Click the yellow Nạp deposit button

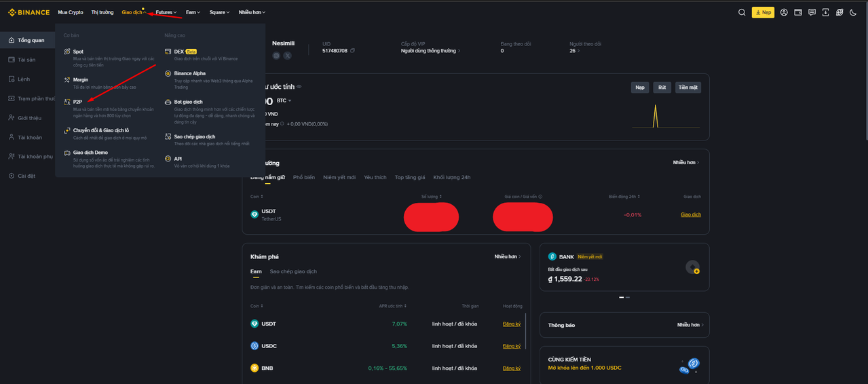[x=763, y=12]
